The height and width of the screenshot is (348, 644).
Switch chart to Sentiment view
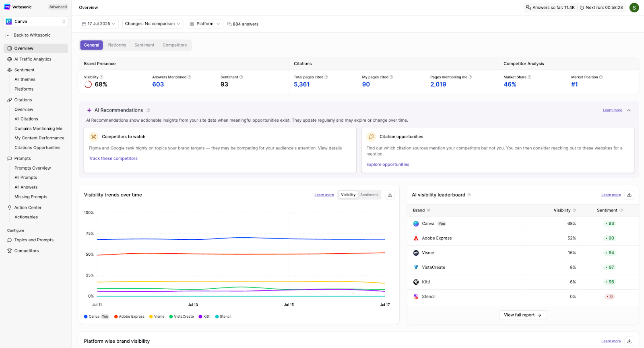pos(369,195)
